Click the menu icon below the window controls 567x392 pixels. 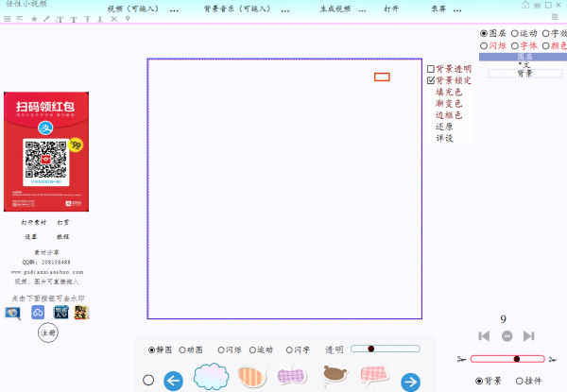pos(555,17)
